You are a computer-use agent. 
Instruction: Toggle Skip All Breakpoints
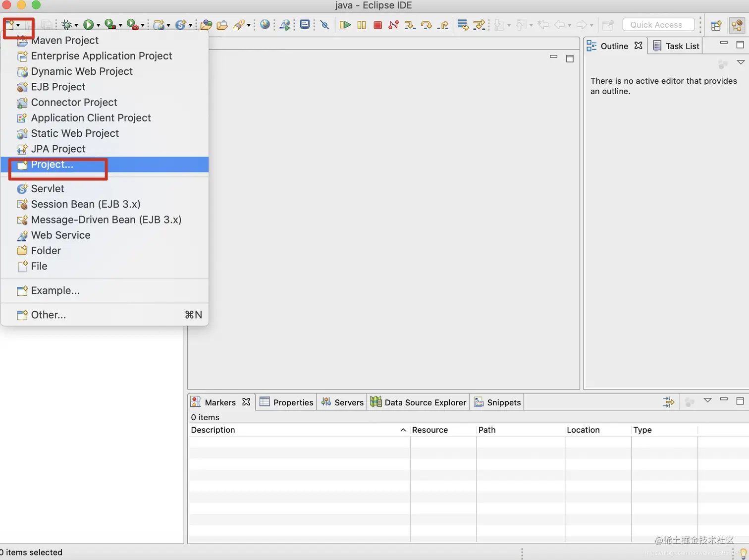tap(325, 25)
